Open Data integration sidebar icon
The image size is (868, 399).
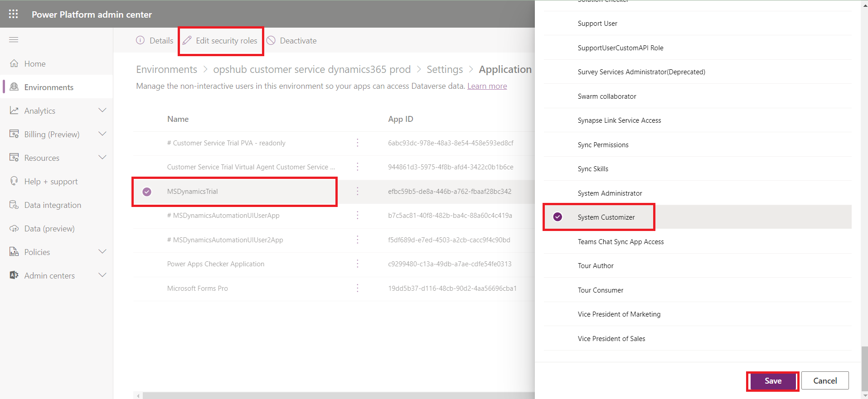click(14, 205)
